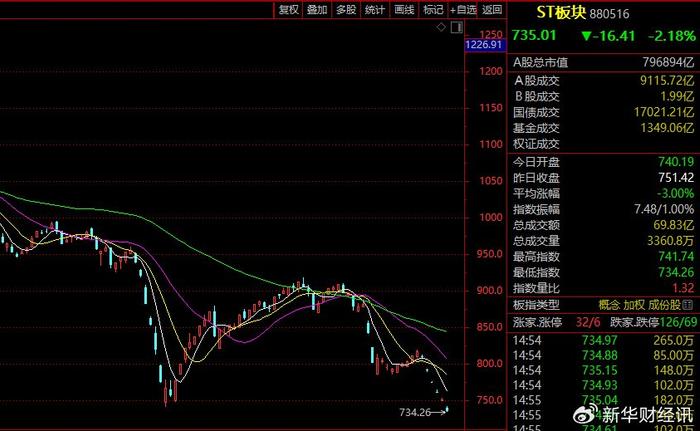The width and height of the screenshot is (700, 431).
Task: Select the 叠加 overlay option
Action: pos(317,10)
